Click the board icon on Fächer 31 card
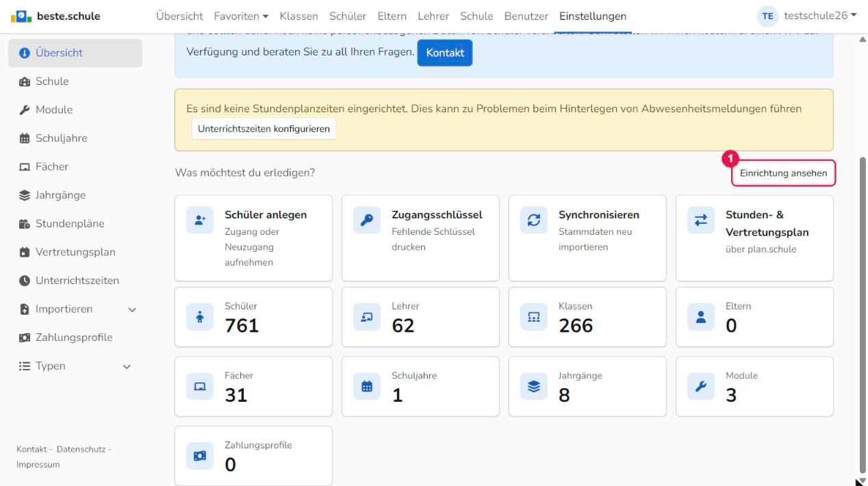The height and width of the screenshot is (486, 868). click(199, 387)
